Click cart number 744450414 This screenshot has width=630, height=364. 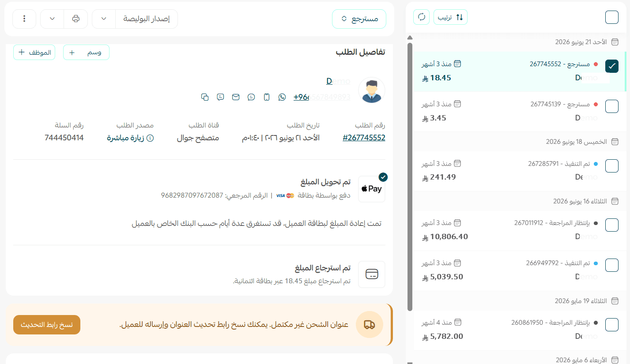64,138
